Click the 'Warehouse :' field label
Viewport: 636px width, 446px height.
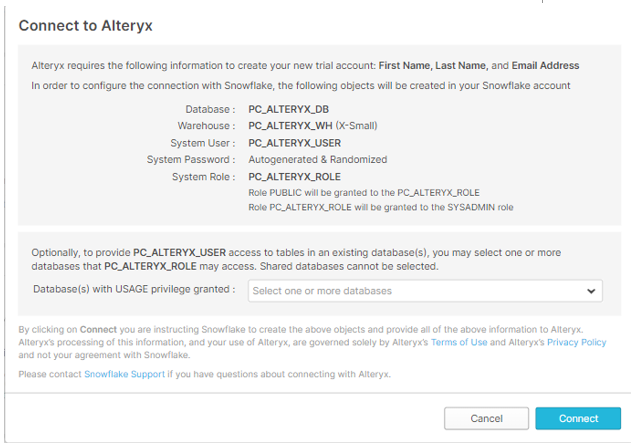(x=204, y=125)
